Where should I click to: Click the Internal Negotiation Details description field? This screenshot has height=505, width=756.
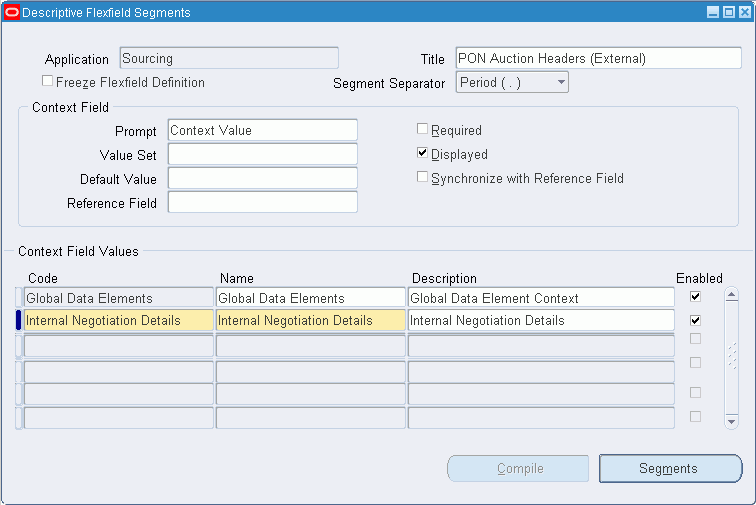tap(541, 321)
